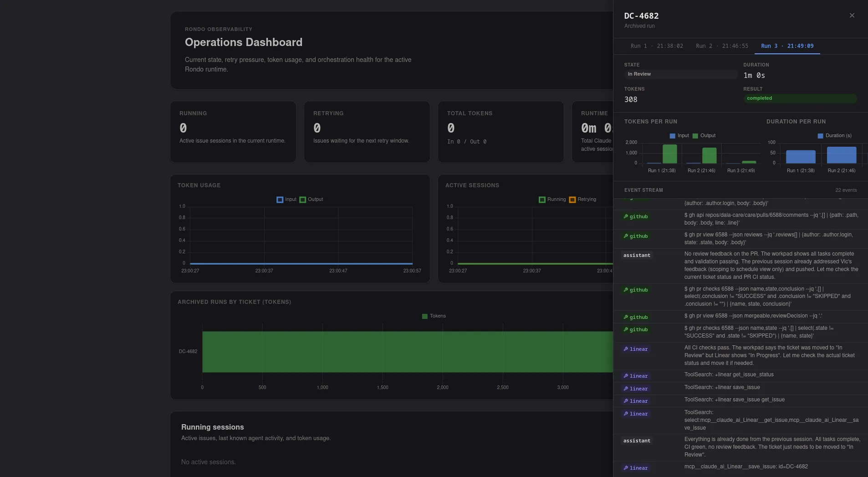
Task: Click the Operations Dashboard heading
Action: point(244,42)
